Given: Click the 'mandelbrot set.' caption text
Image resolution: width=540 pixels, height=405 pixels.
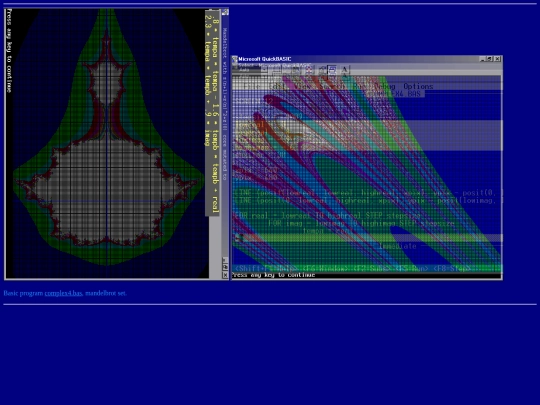Looking at the screenshot, I should tap(106, 293).
